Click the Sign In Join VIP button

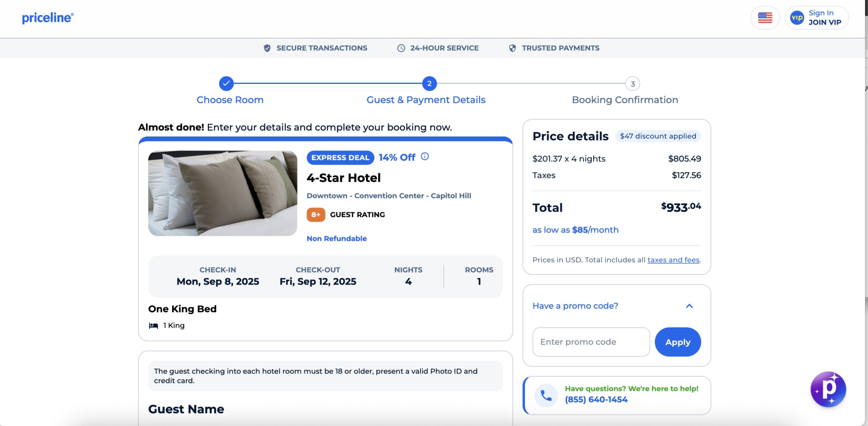tap(824, 18)
